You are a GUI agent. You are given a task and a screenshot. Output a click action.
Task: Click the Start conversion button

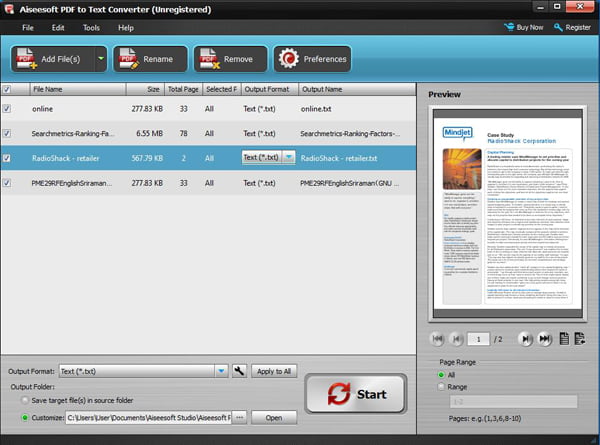[x=356, y=394]
